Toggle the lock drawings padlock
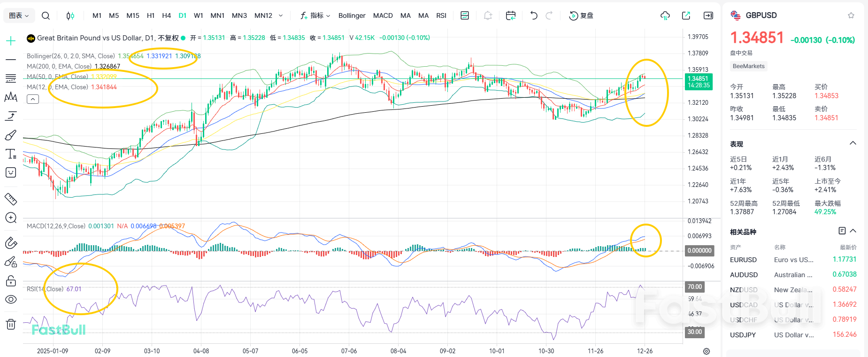The width and height of the screenshot is (868, 357). pos(11,281)
